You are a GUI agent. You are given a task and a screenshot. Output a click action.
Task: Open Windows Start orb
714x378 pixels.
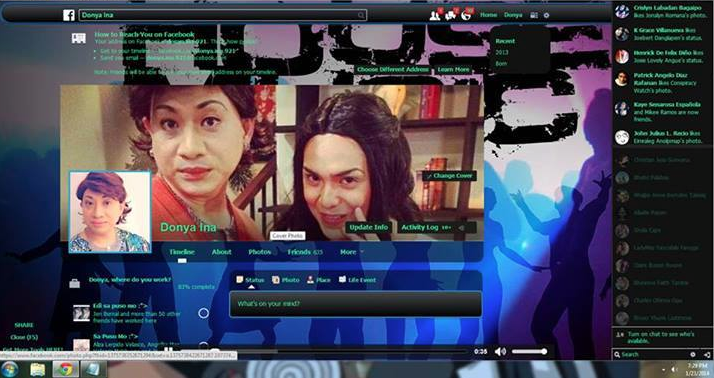click(10, 369)
